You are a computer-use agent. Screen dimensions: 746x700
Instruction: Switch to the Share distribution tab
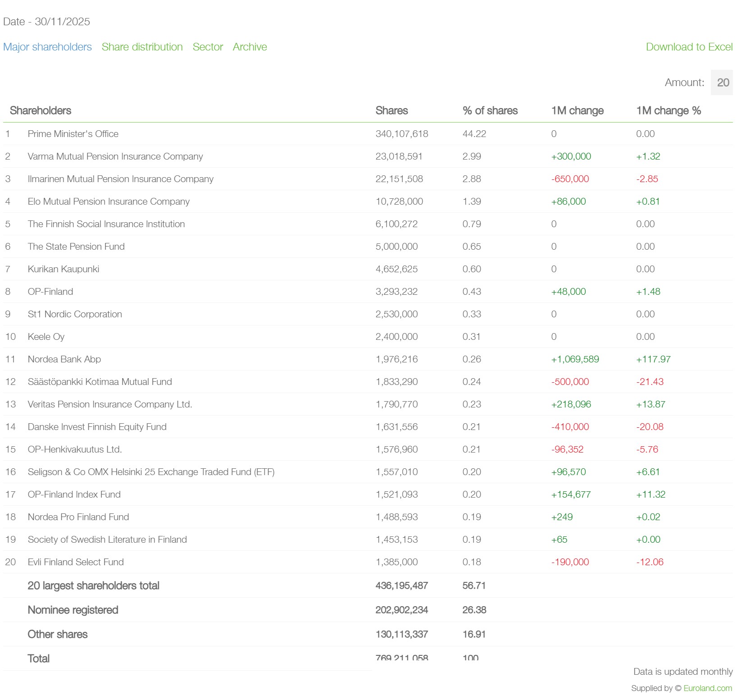pyautogui.click(x=142, y=47)
